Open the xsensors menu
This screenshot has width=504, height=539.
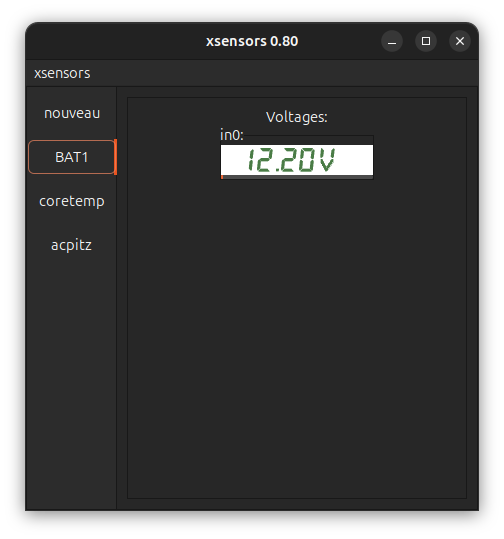tap(62, 73)
